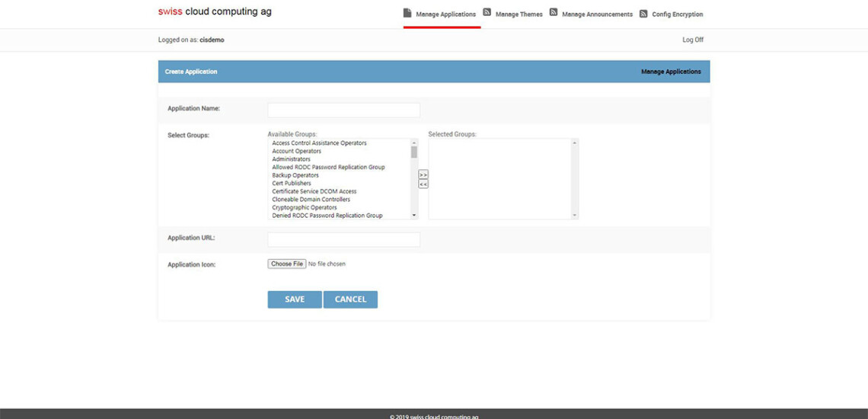Click Available Groups scrollbar up arrow
Screen dimensions: 868x419
(414, 142)
